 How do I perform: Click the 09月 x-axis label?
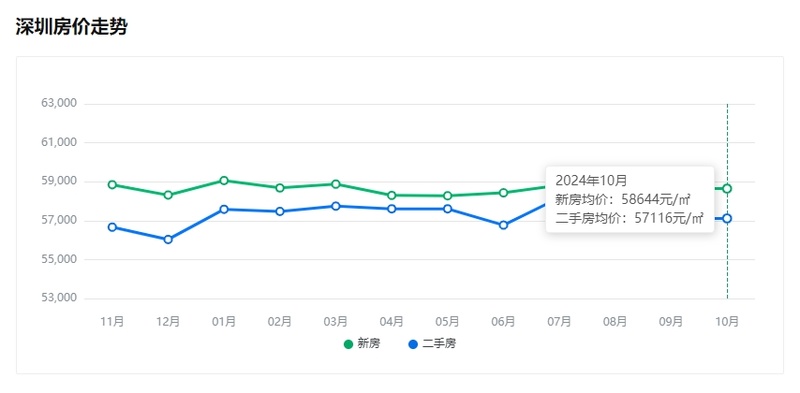click(x=671, y=322)
